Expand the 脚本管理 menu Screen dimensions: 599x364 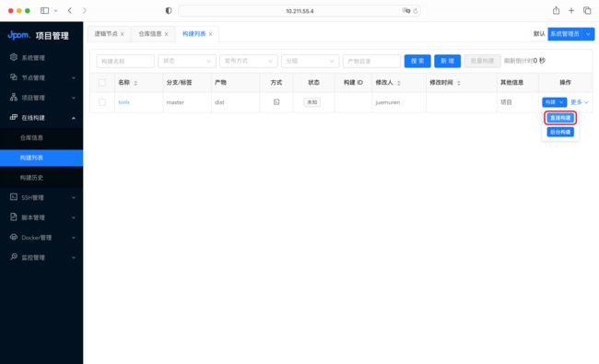tap(74, 217)
